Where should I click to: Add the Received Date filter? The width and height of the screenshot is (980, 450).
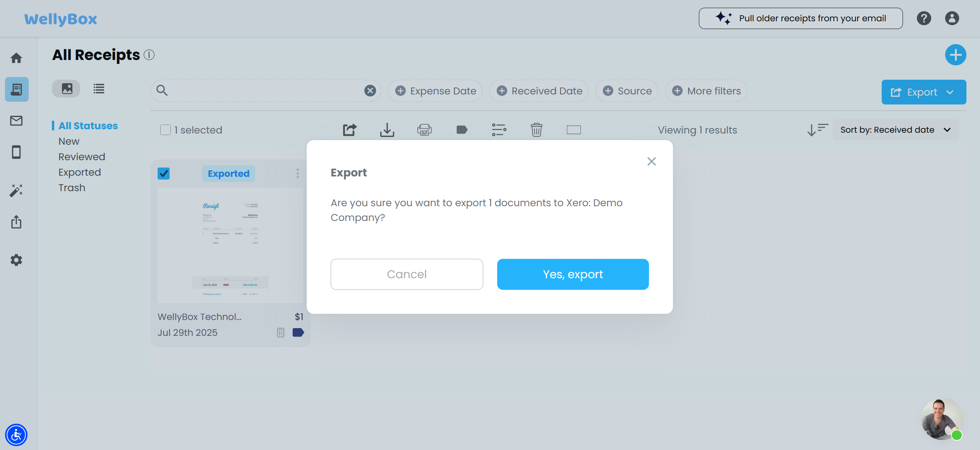point(539,91)
